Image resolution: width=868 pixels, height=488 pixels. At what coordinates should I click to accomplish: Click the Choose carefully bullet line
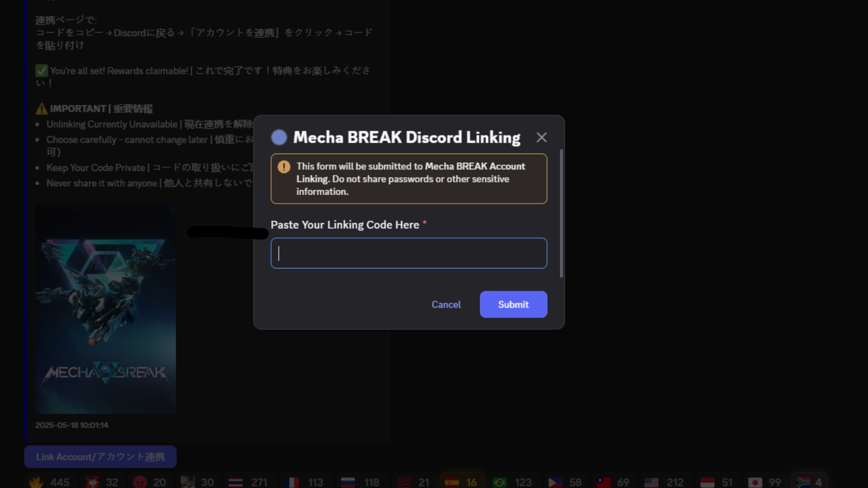click(149, 145)
